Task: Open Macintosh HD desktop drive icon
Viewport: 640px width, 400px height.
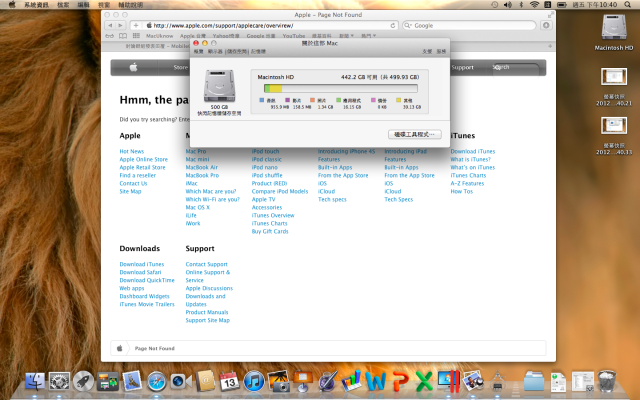Action: [x=613, y=32]
